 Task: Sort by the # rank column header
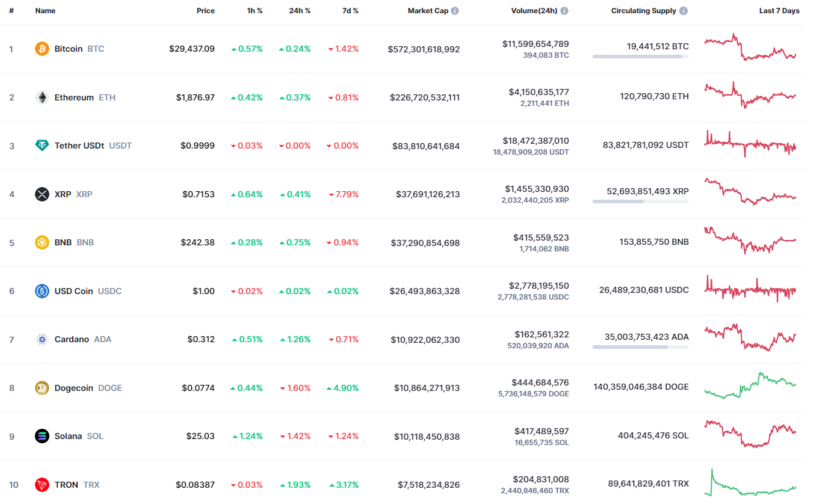click(11, 10)
